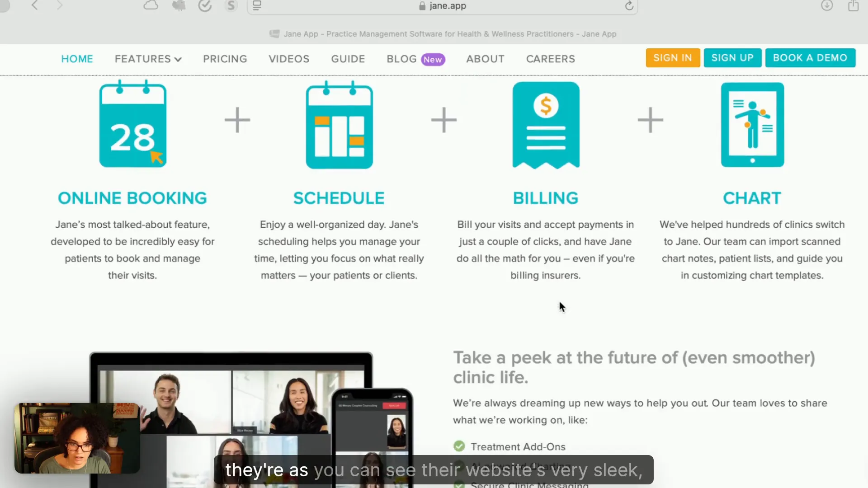
Task: Click the orange Sign In button
Action: click(673, 58)
